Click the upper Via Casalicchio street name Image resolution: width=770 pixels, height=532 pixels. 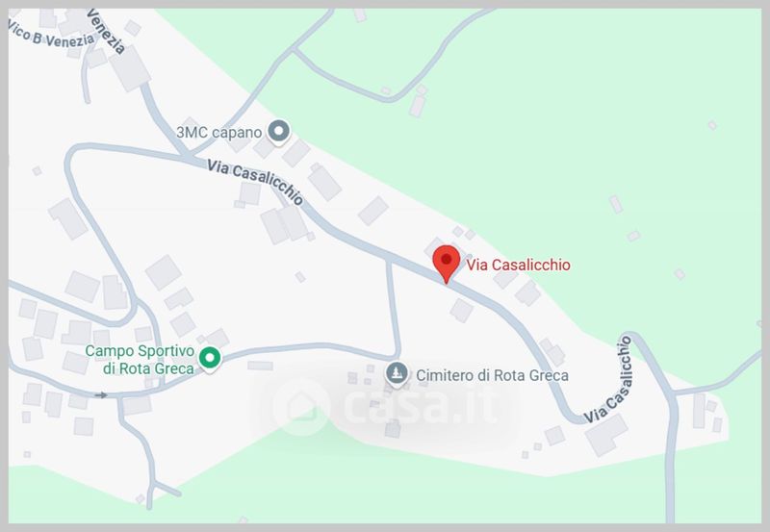[x=255, y=182]
